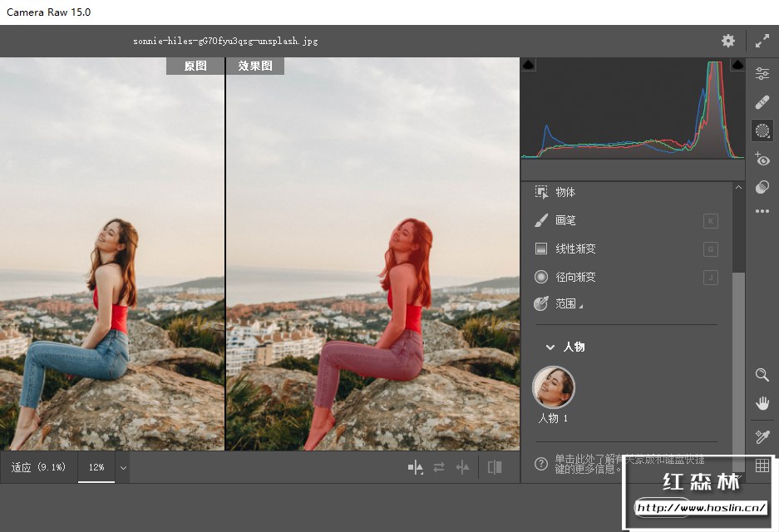The width and height of the screenshot is (779, 532).
Task: Open the Presets overlapping circles icon
Action: pyautogui.click(x=762, y=187)
